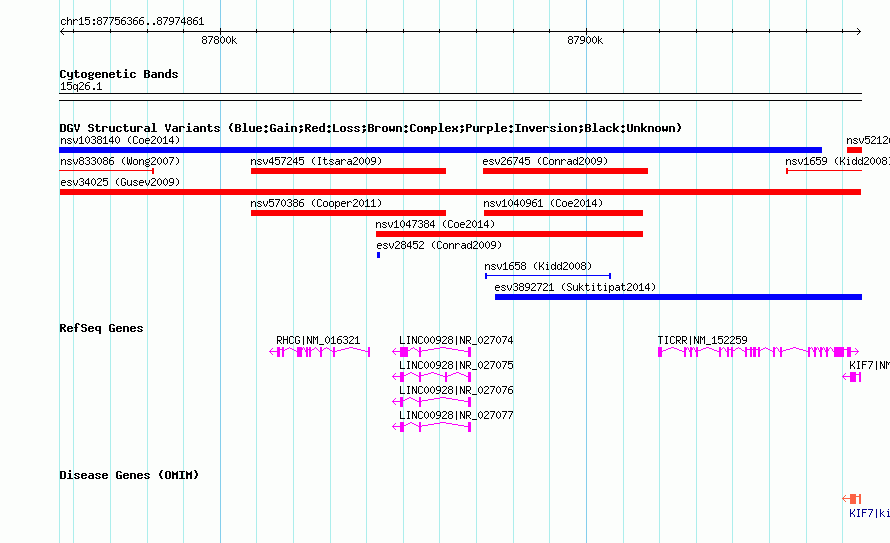Click the TICRR NM_152259 gene glyph
Screen dimensions: 890x543
coord(758,352)
